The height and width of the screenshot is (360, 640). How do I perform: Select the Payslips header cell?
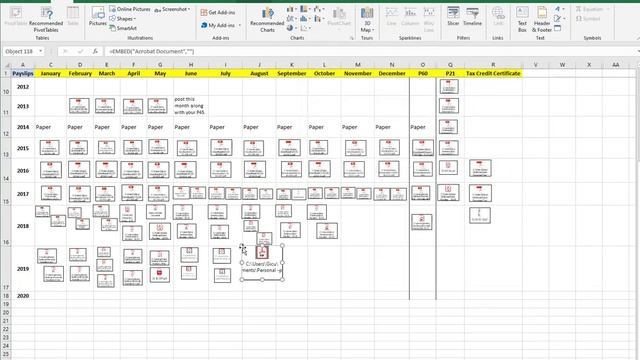23,73
